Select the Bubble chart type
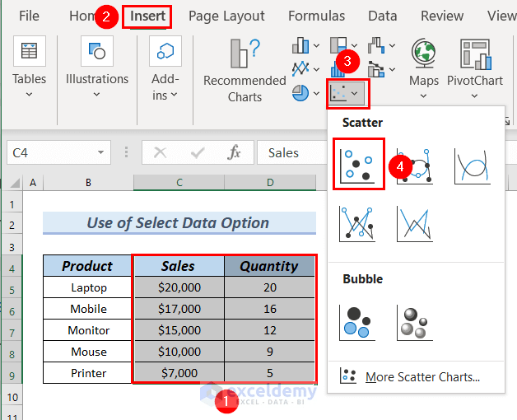 (x=357, y=322)
